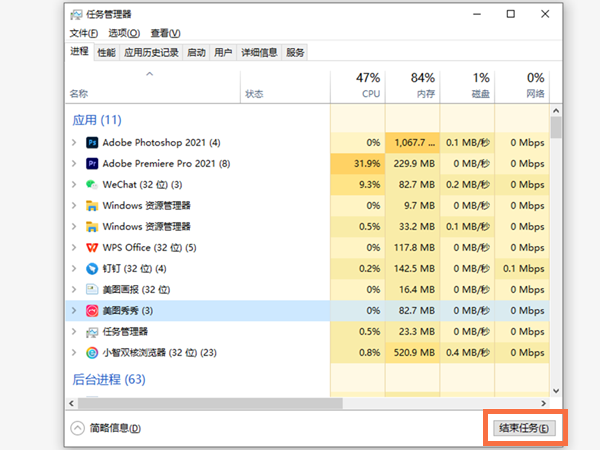Click the 美图画报 app icon
This screenshot has width=600, height=450.
point(92,290)
